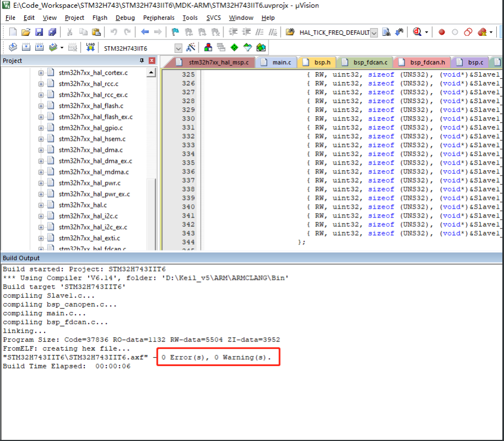504x441 pixels.
Task: Click the Indent selection icon
Action: pyautogui.click(x=233, y=32)
